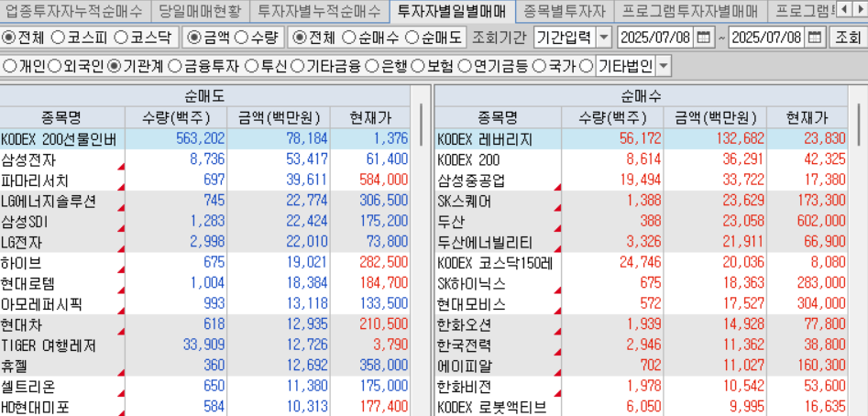Screen dimensions: 868x416
Task: Select 금액 radio option
Action: click(x=193, y=38)
